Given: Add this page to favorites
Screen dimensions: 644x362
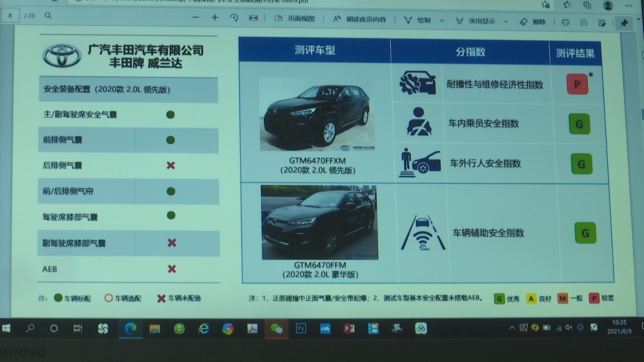Looking at the screenshot, I should [x=545, y=5].
